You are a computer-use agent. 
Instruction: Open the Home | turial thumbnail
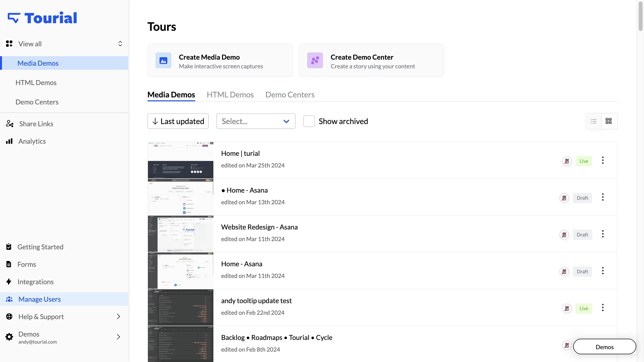[x=180, y=160]
